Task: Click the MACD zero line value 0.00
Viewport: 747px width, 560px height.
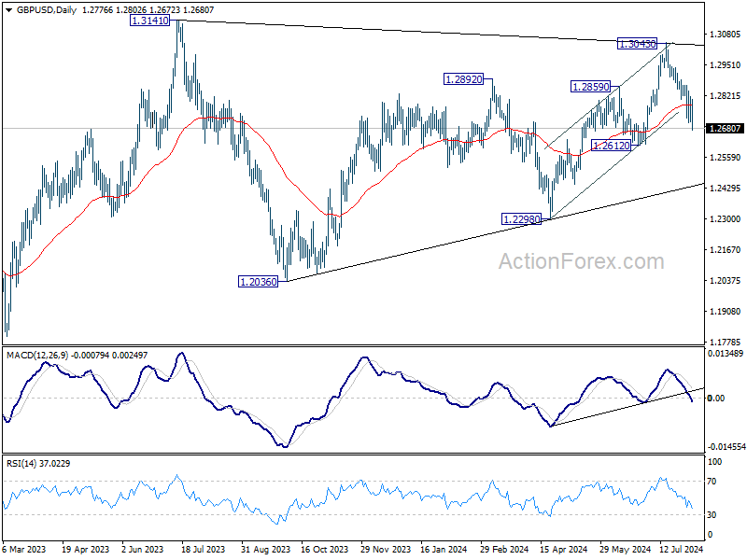Action: point(716,399)
